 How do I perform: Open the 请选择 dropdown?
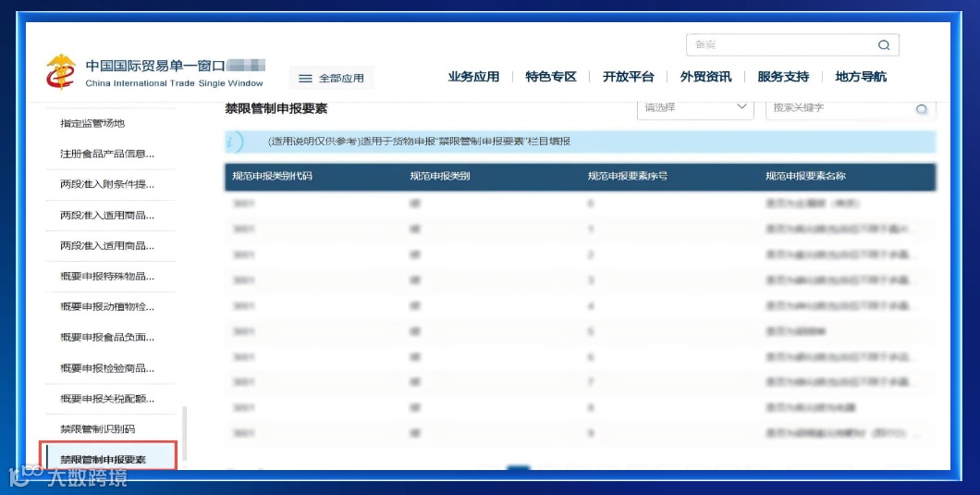tap(695, 107)
